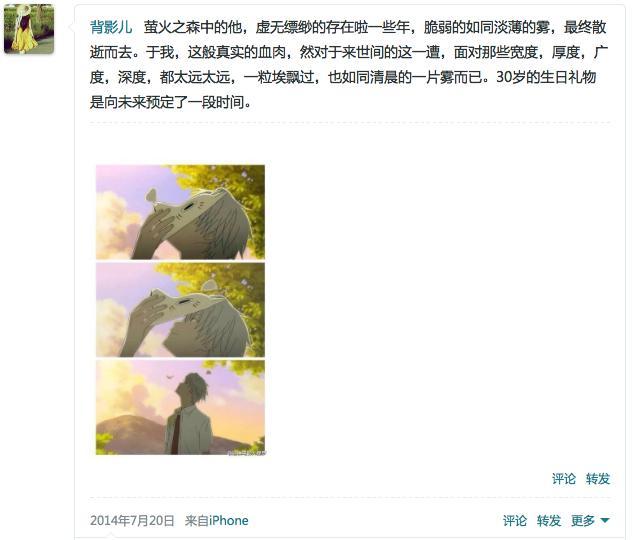Open the avatar of the girl in yellow dress
The height and width of the screenshot is (540, 633).
pos(29,29)
